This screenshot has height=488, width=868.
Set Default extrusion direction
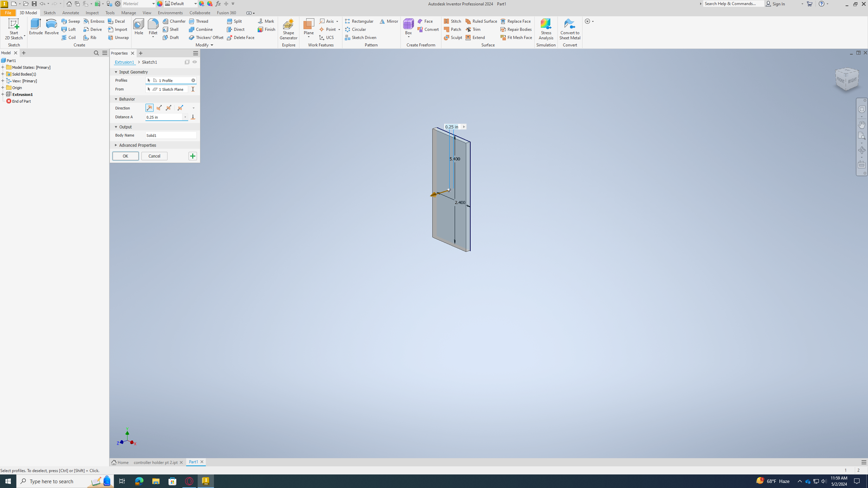pyautogui.click(x=149, y=108)
